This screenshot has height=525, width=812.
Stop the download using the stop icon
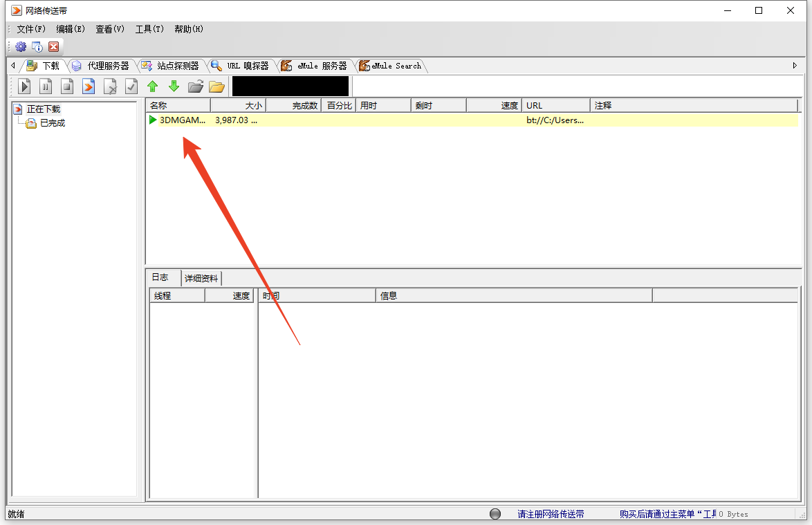(x=67, y=86)
